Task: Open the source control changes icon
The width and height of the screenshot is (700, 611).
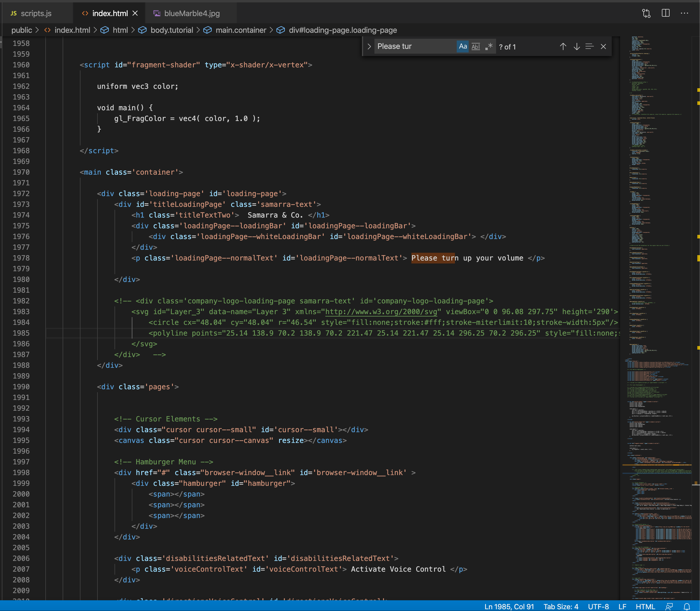Action: [x=646, y=13]
